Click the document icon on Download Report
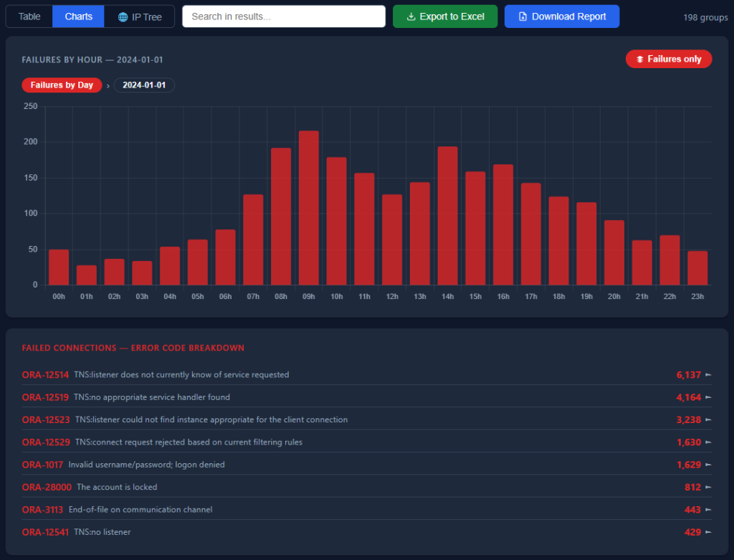This screenshot has width=734, height=560. pyautogui.click(x=523, y=17)
